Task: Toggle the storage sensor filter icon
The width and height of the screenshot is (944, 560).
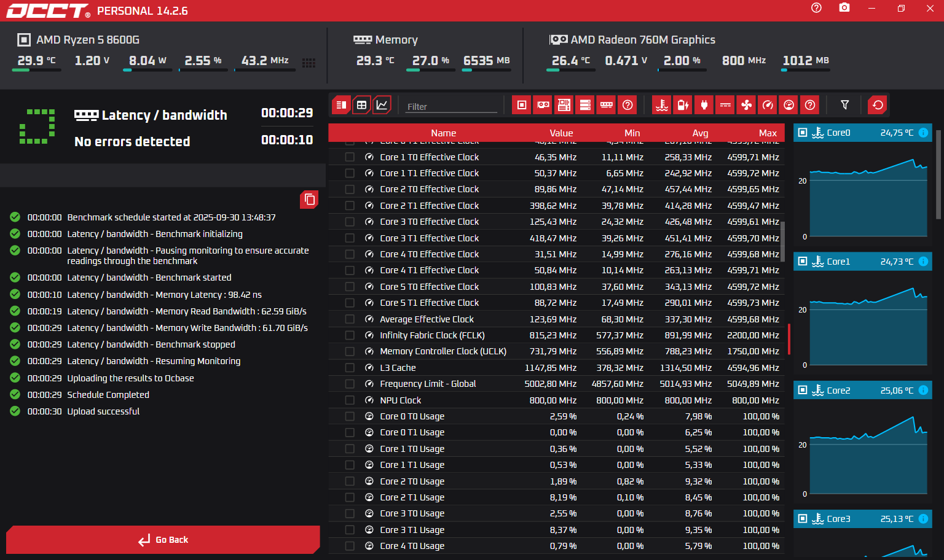Action: click(x=585, y=105)
